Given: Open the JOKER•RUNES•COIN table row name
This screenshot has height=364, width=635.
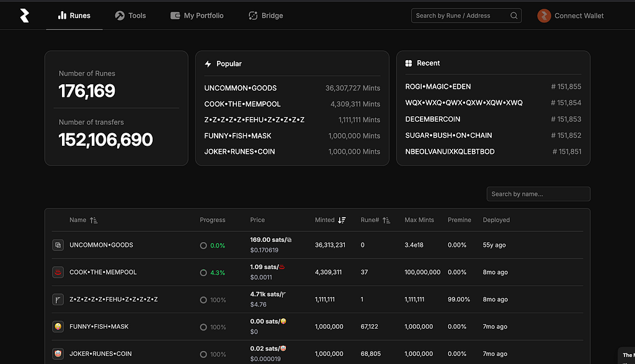Looking at the screenshot, I should tap(100, 353).
